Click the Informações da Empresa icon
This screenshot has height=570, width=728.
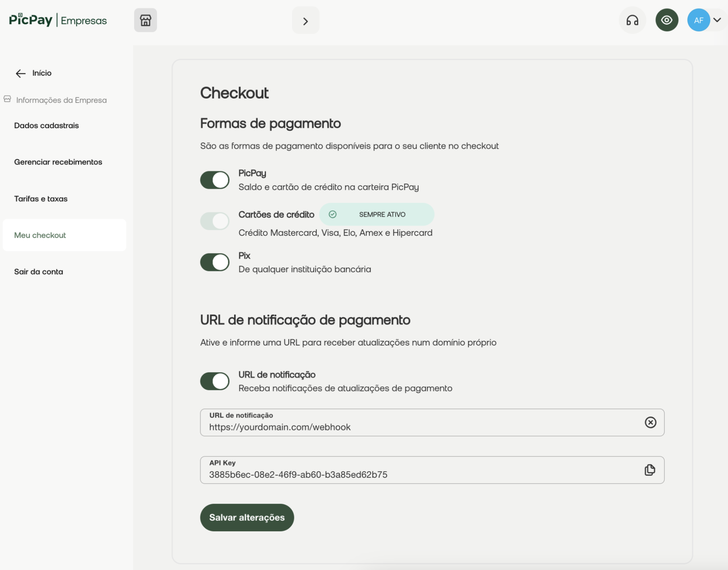7,99
